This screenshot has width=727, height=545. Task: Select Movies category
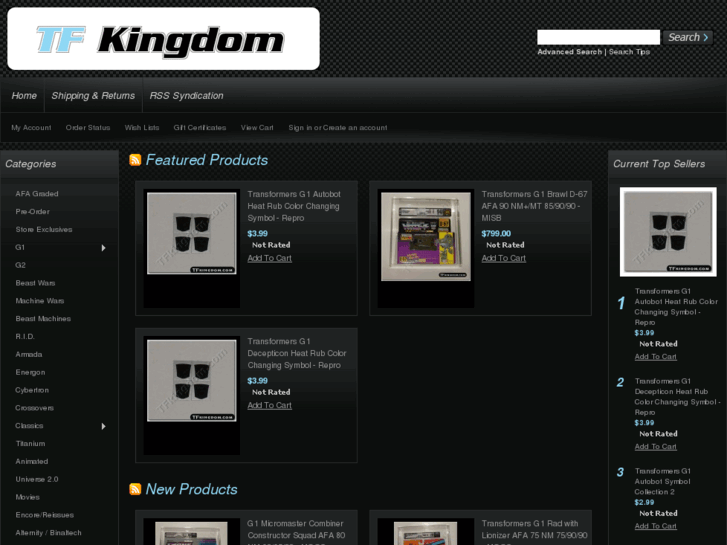click(27, 497)
